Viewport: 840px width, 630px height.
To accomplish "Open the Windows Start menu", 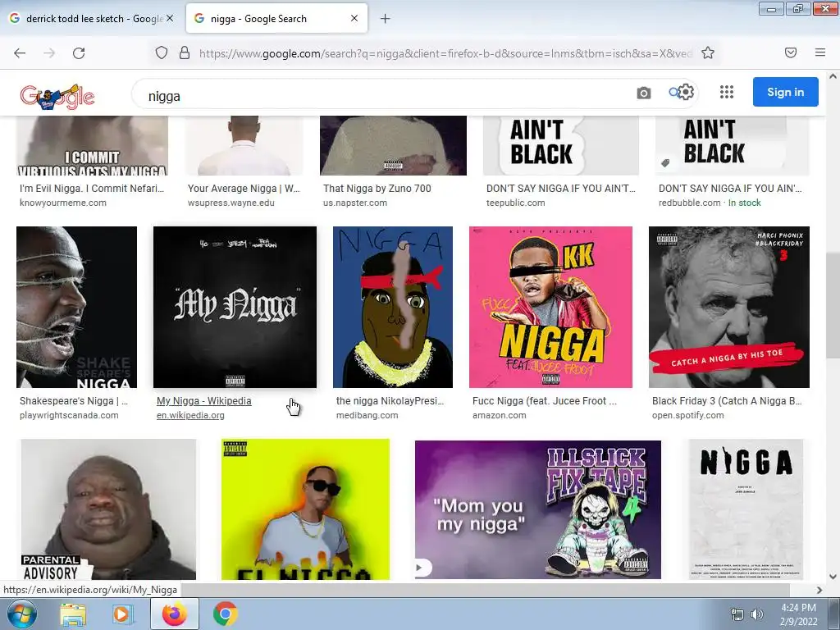I will tap(21, 614).
